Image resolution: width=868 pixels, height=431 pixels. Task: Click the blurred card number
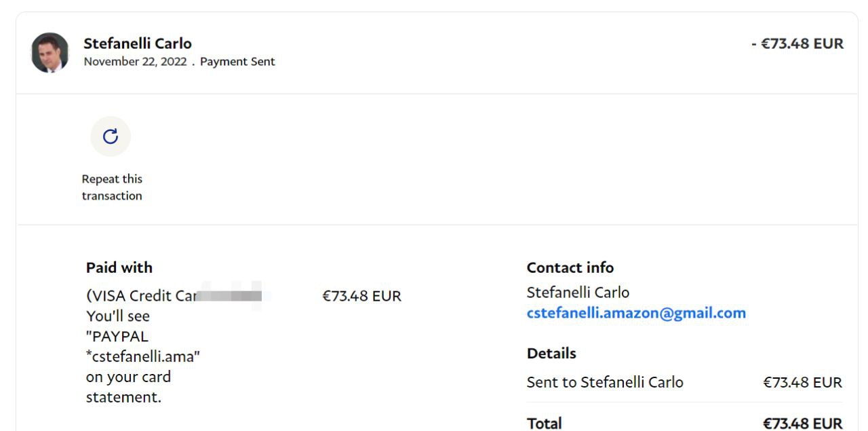(x=231, y=296)
